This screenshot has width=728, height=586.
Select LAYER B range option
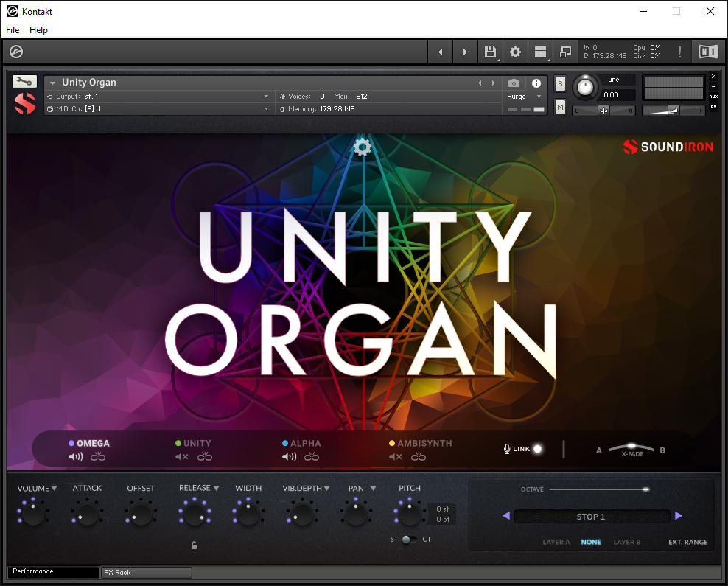pos(627,542)
